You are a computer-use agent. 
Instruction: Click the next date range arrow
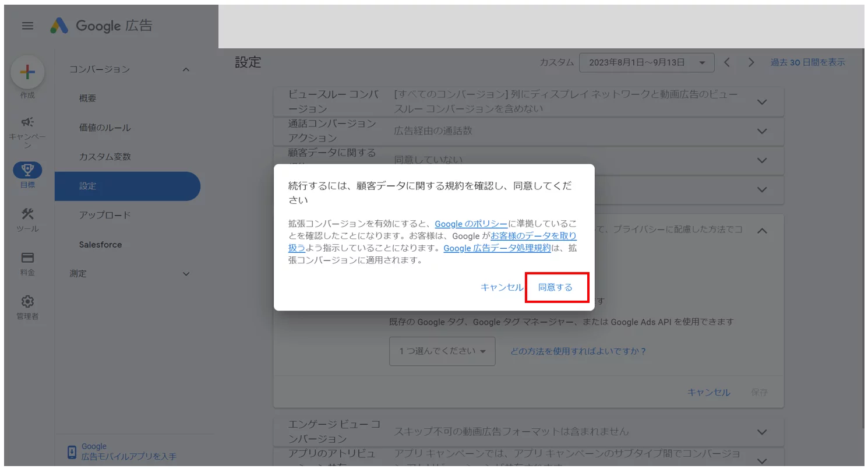point(751,62)
